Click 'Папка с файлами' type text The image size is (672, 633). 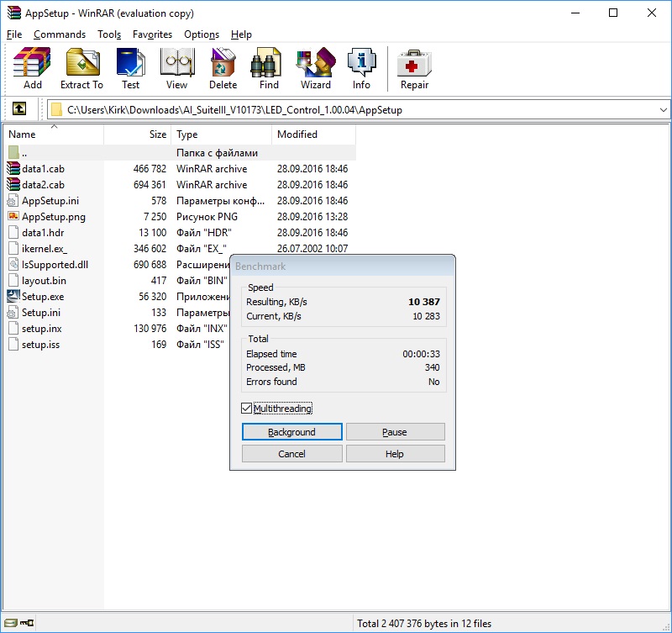pos(217,153)
